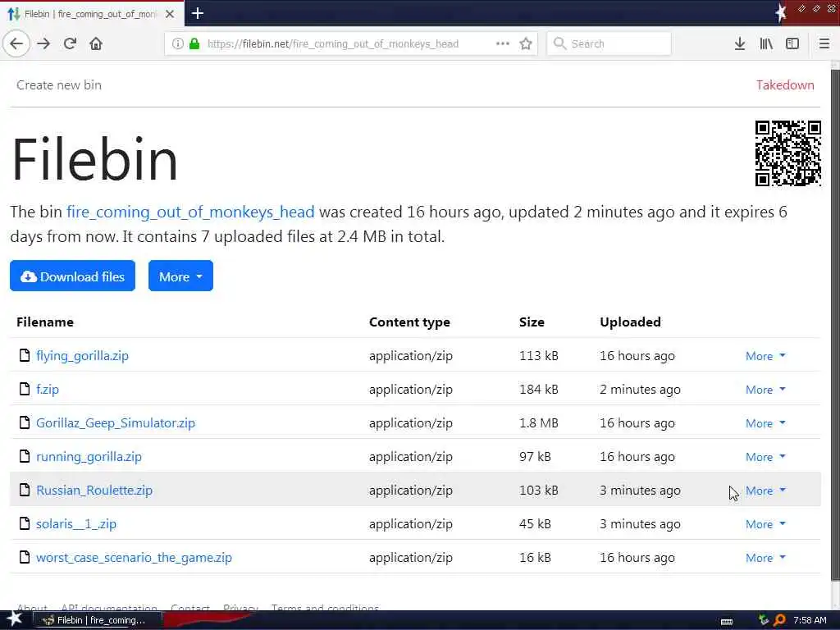Click the browser Search box
The height and width of the screenshot is (630, 840).
tap(609, 43)
